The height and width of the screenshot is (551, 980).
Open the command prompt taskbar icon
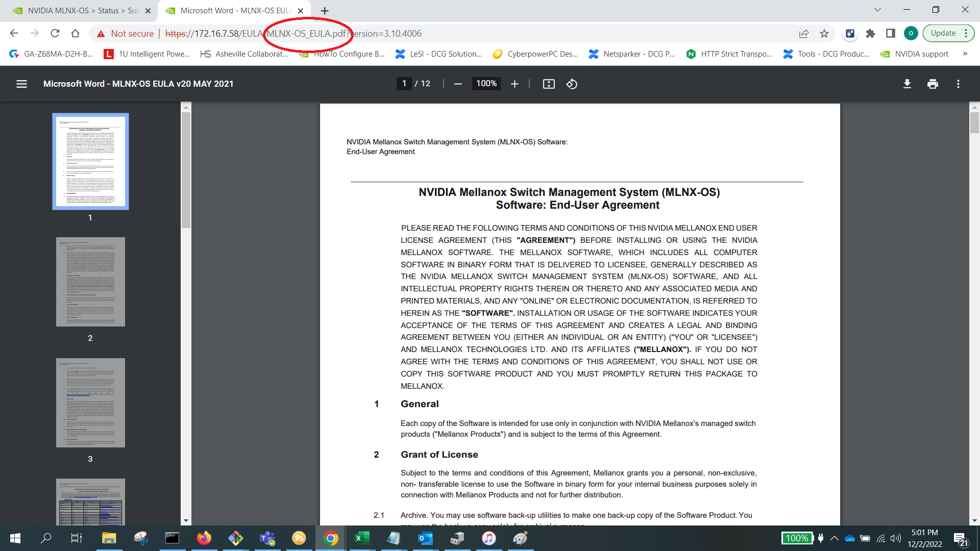172,538
